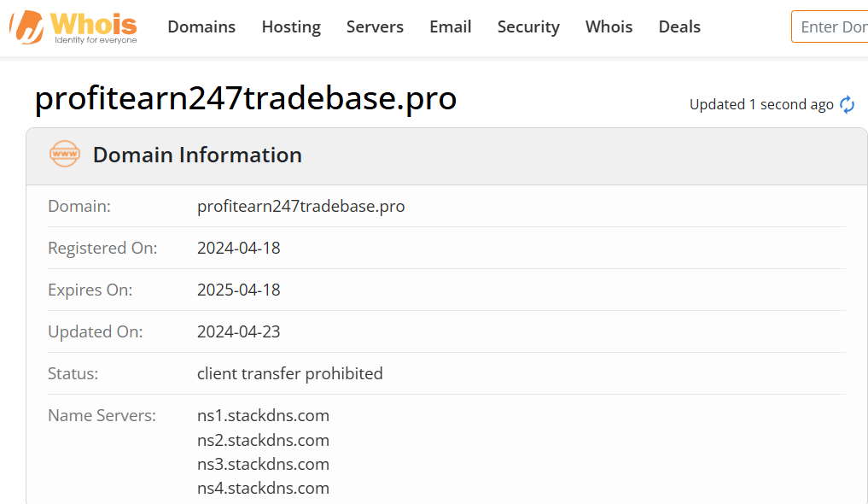
Task: Click the profitearn247tradebase.pro page heading
Action: 246,98
